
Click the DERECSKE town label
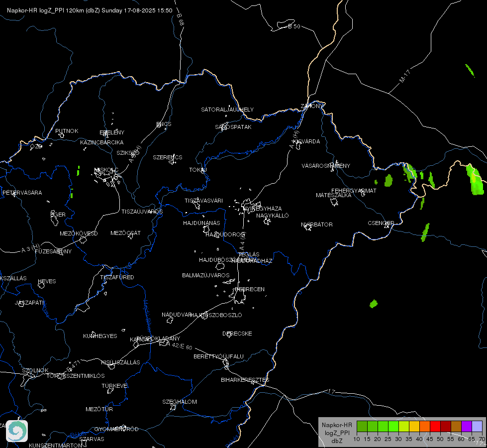pos(237,334)
